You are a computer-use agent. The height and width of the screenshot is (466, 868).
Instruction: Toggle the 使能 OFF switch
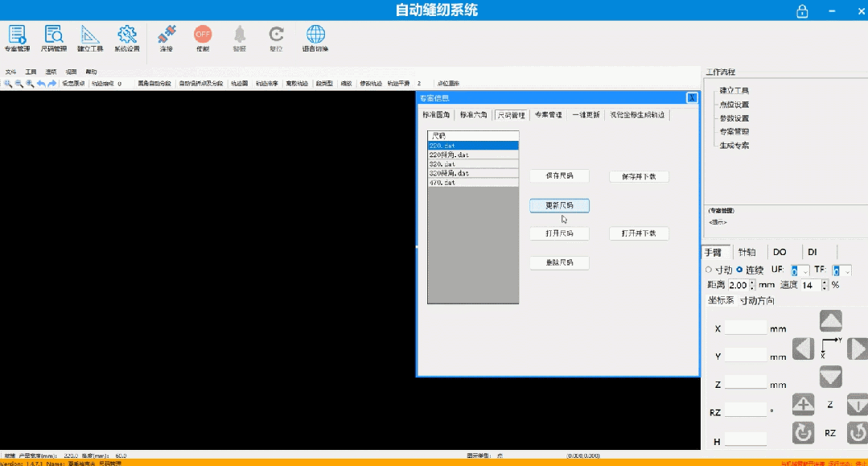(203, 38)
